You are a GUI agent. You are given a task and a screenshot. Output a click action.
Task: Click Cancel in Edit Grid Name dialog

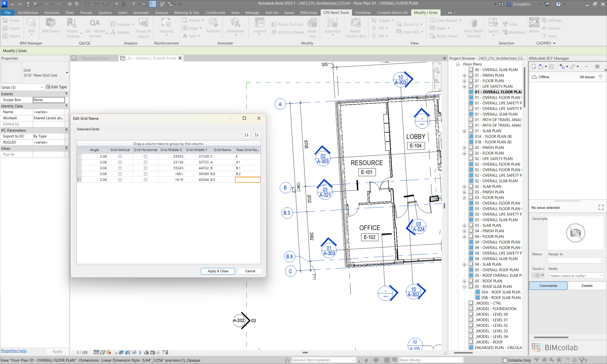point(250,271)
